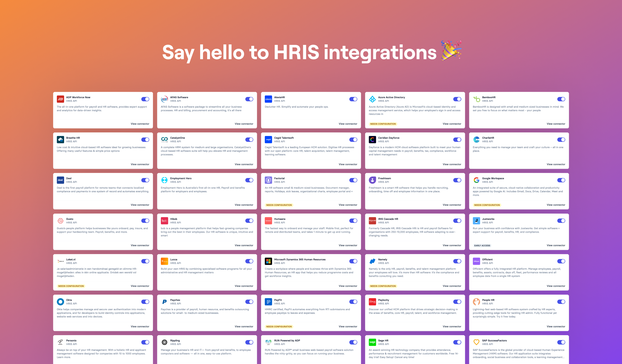
Task: Open View connector for Azure Active Directory
Action: click(452, 124)
